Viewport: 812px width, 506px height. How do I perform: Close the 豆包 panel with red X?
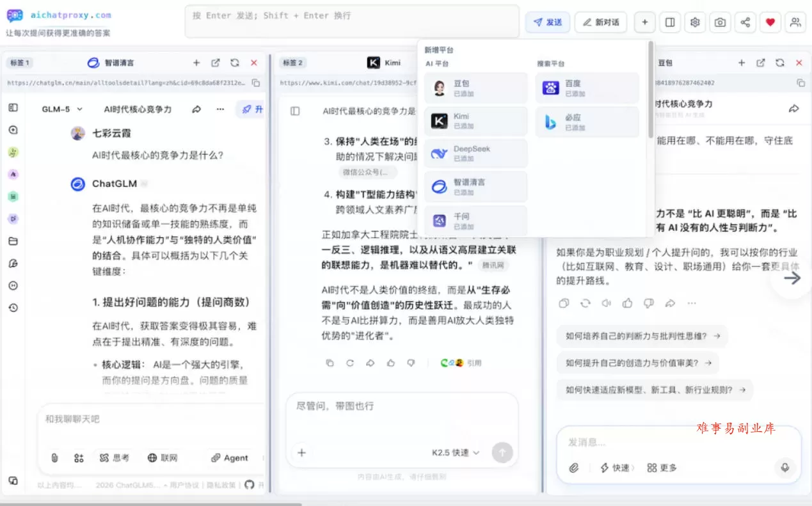click(799, 63)
